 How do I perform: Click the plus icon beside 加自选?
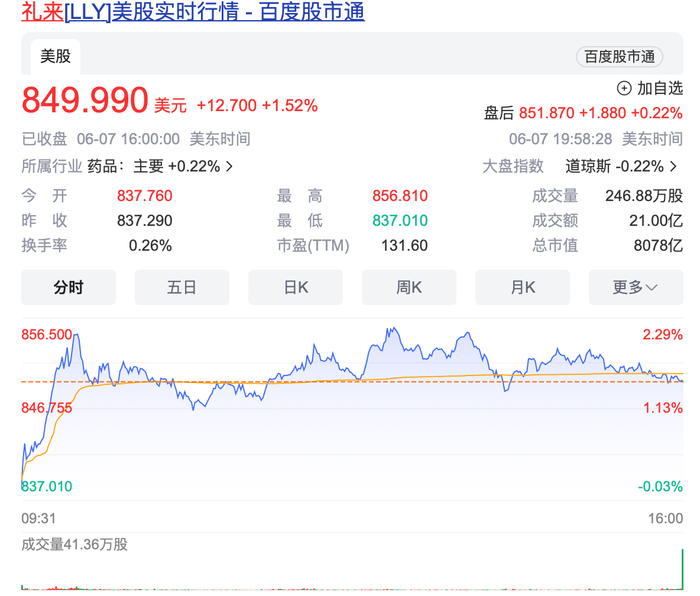coord(624,89)
